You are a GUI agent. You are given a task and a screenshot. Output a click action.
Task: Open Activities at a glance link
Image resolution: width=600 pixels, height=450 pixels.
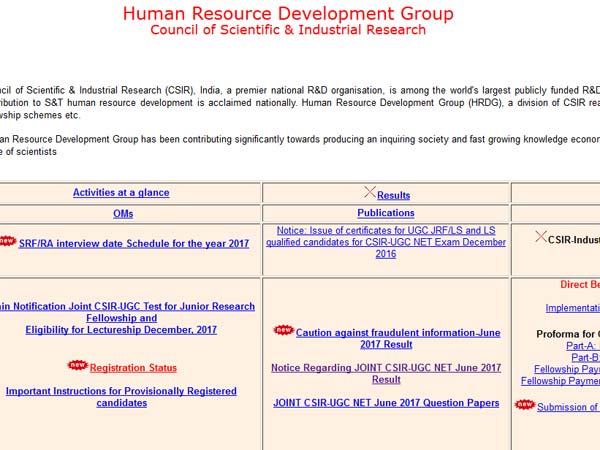121,193
